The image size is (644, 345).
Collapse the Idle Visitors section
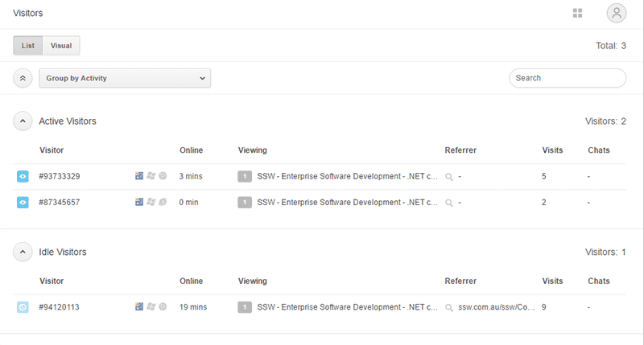coord(23,252)
